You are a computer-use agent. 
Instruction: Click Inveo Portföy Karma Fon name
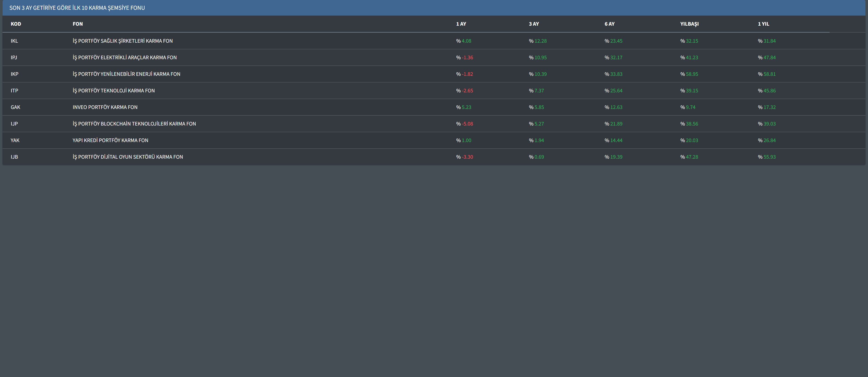click(x=105, y=107)
